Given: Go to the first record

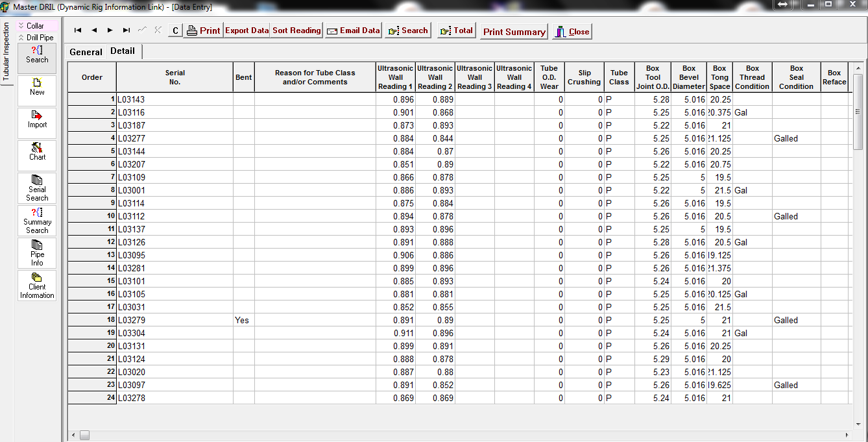Looking at the screenshot, I should (x=78, y=31).
